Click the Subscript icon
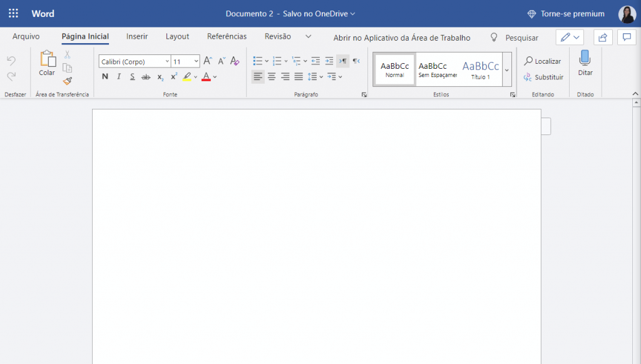The image size is (641, 364). tap(160, 76)
